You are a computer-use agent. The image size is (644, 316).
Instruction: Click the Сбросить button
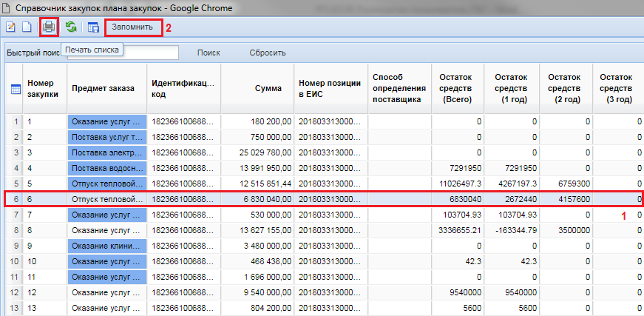[x=267, y=53]
